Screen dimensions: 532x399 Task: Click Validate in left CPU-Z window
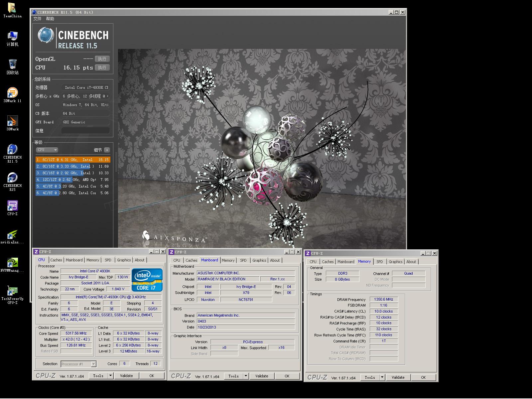pyautogui.click(x=126, y=376)
